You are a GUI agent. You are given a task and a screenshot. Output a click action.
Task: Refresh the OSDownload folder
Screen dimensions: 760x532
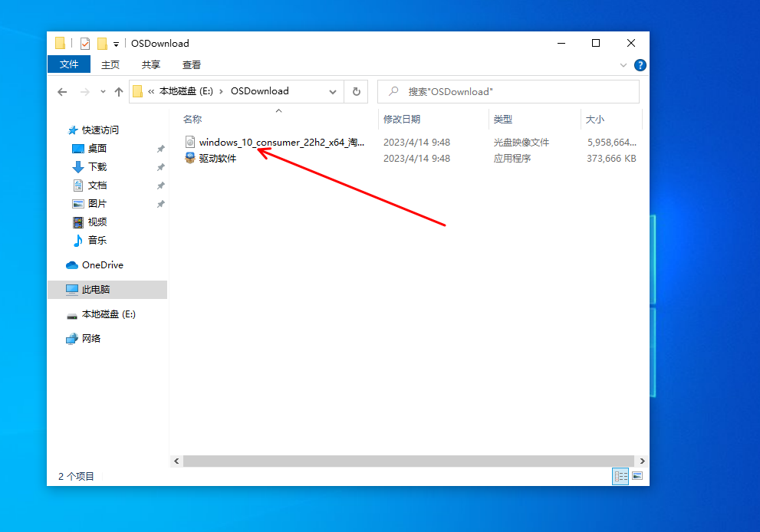pos(357,91)
